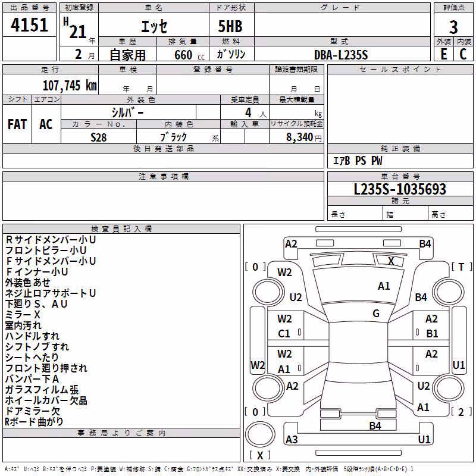This screenshot has height=476, width=476.
Task: Click the color number S28
Action: coord(98,137)
